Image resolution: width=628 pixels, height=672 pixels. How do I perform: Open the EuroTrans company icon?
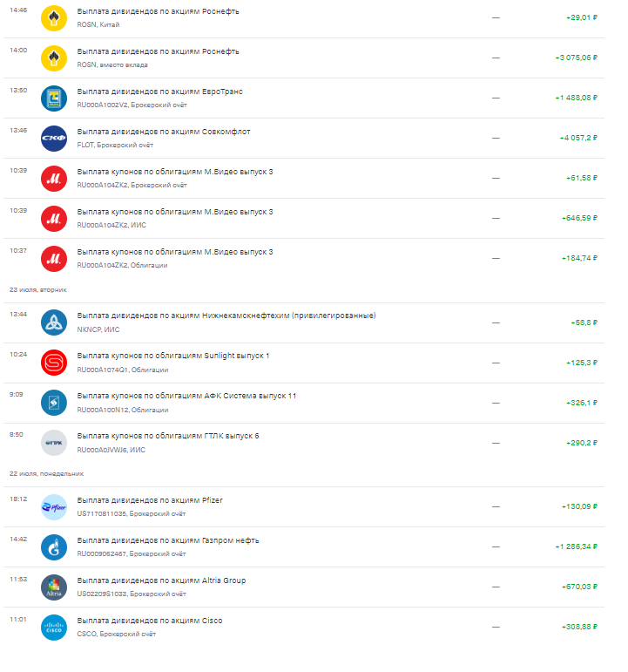53,98
